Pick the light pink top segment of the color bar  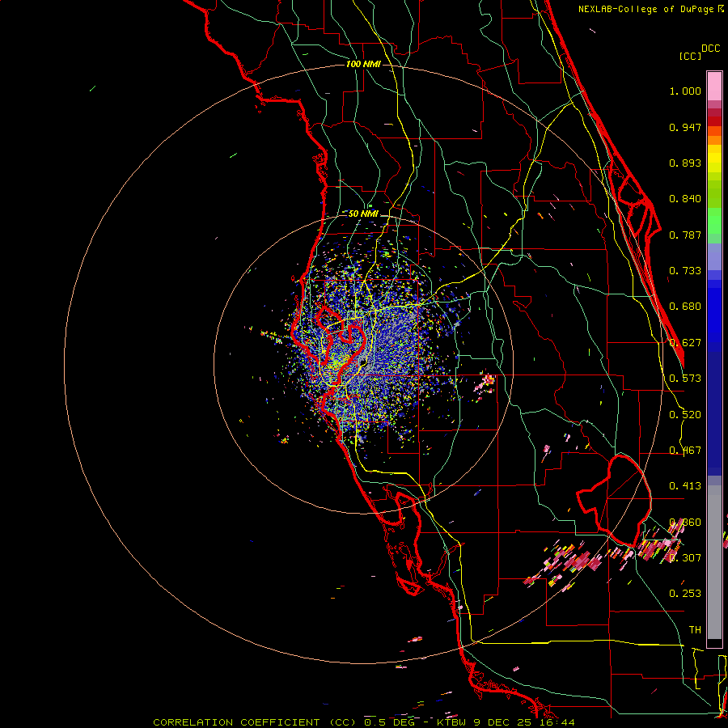pyautogui.click(x=714, y=86)
